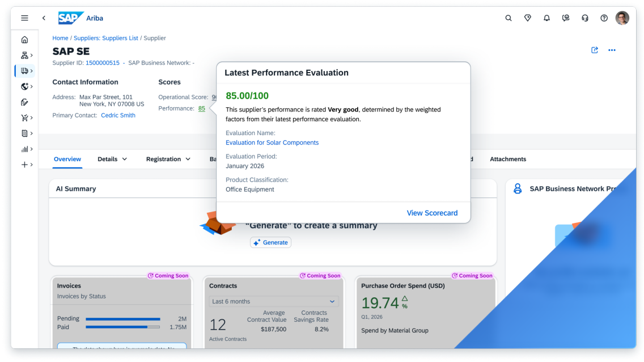
Task: Expand the analytics sidebar chevron
Action: pyautogui.click(x=32, y=149)
